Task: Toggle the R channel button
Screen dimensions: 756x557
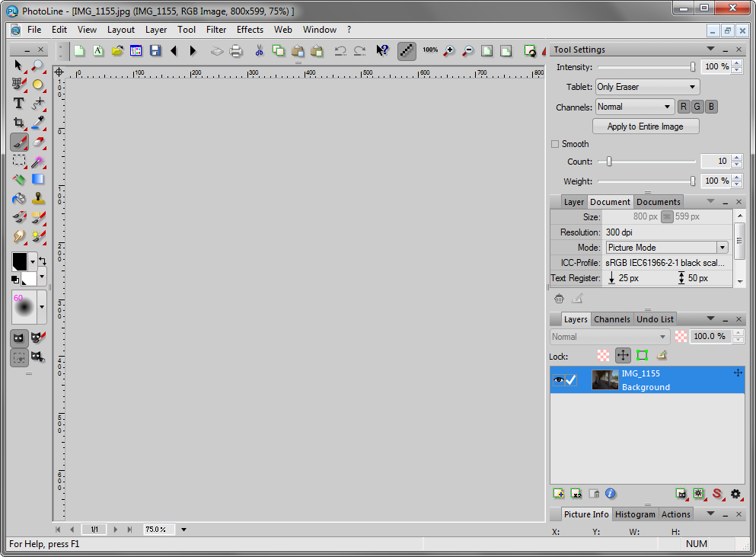Action: pos(683,107)
